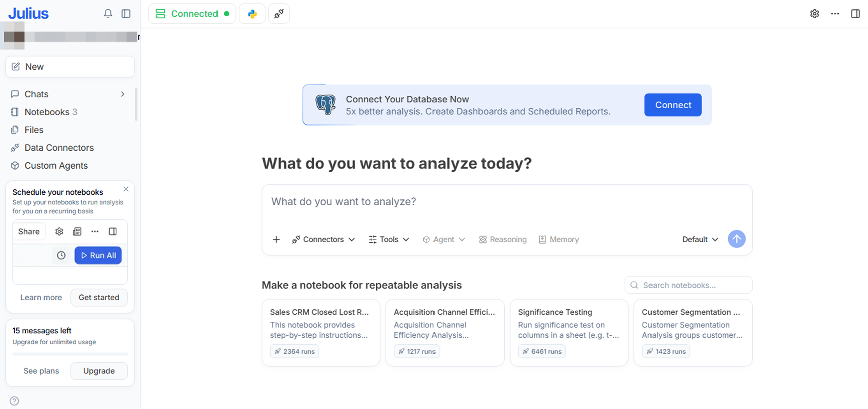Toggle the Memory option
868x409 pixels.
click(559, 239)
